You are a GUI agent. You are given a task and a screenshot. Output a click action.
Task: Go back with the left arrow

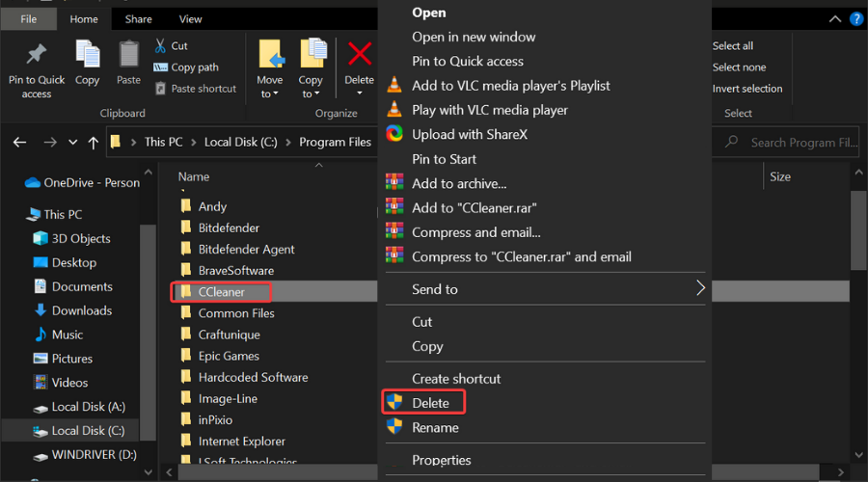click(x=20, y=143)
